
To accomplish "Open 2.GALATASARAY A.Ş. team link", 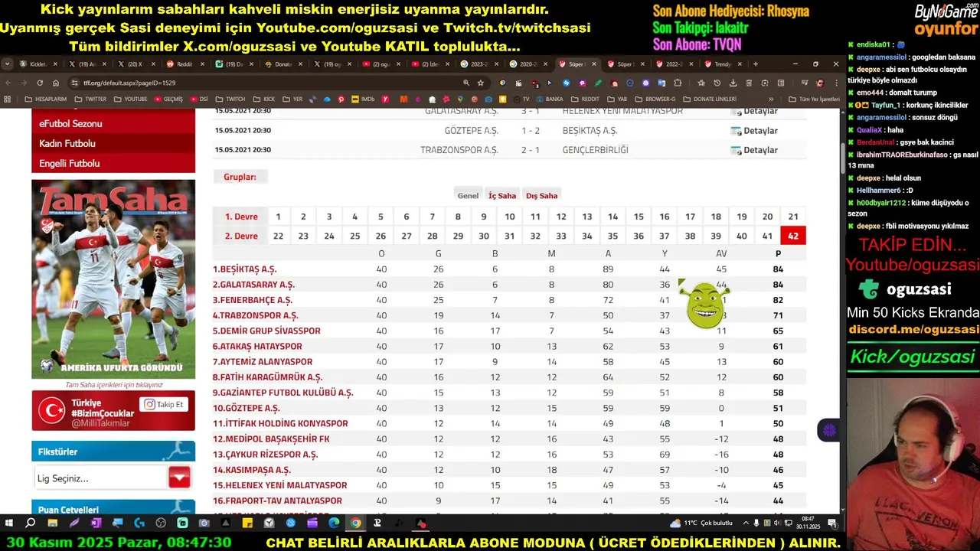I will click(253, 285).
